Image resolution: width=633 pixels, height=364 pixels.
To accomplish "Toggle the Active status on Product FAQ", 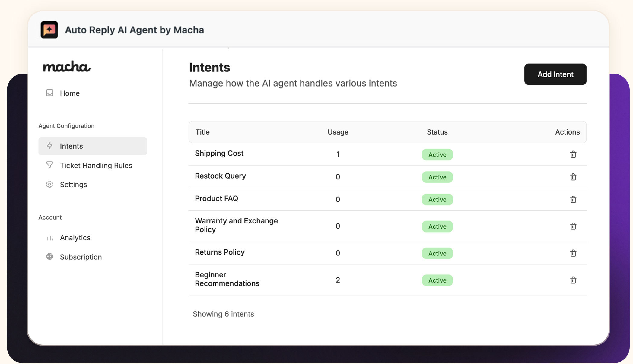I will coord(437,199).
